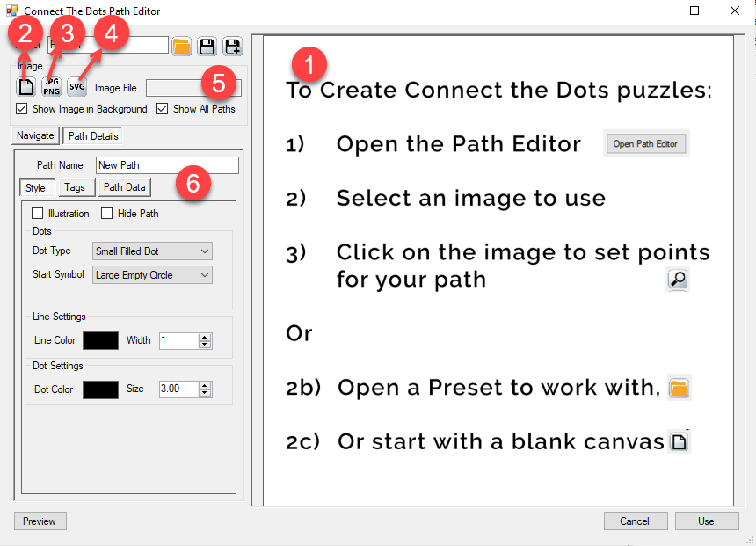Click the Save As disk-plus icon
Viewport: 756px width, 546px height.
coord(232,46)
